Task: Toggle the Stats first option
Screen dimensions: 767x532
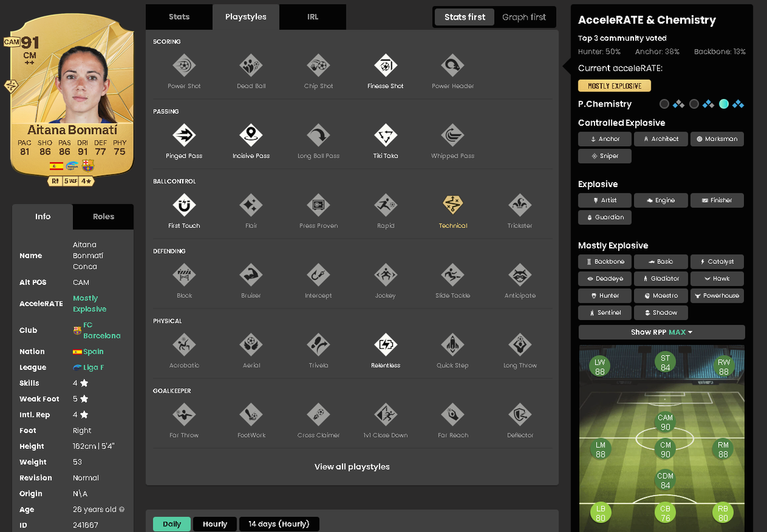Action: click(x=465, y=17)
